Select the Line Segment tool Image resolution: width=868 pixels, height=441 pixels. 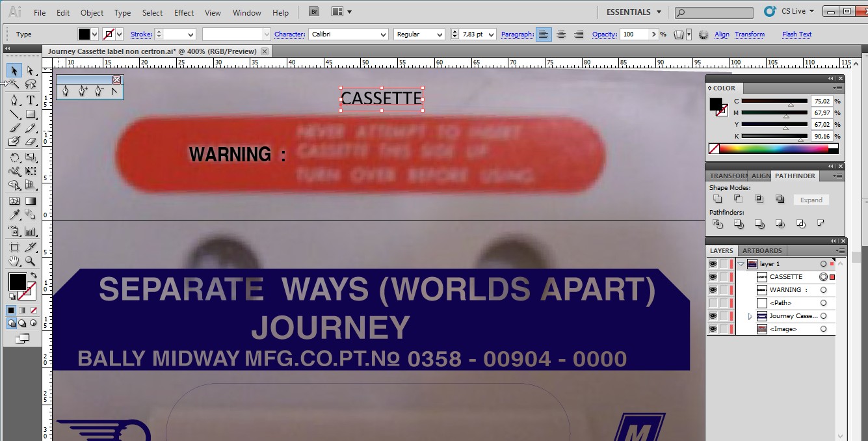(x=14, y=114)
